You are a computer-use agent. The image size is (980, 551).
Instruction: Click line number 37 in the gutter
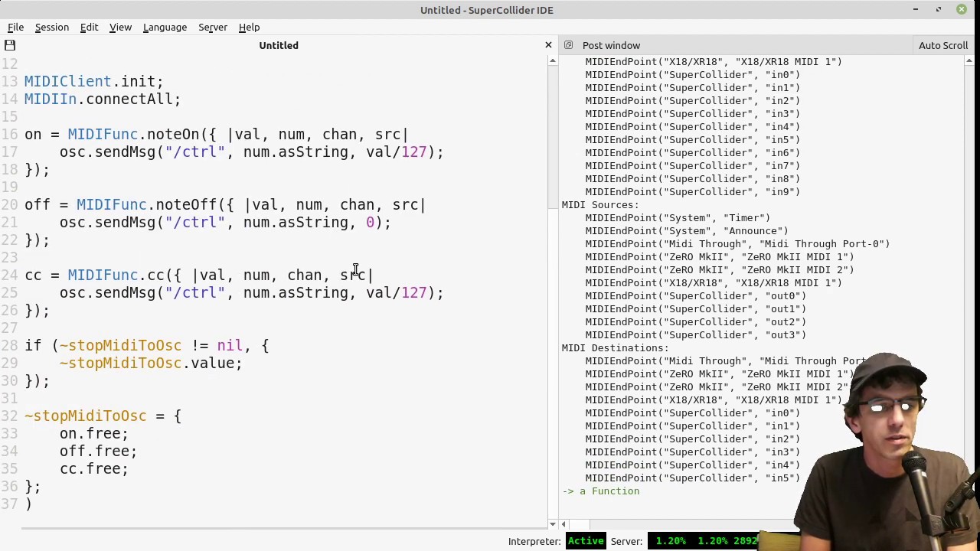pos(9,504)
